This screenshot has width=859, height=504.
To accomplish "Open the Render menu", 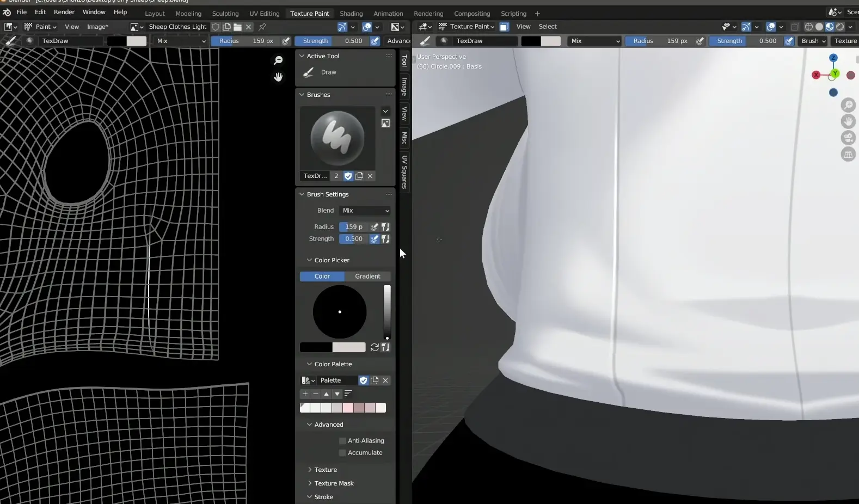I will pos(64,12).
